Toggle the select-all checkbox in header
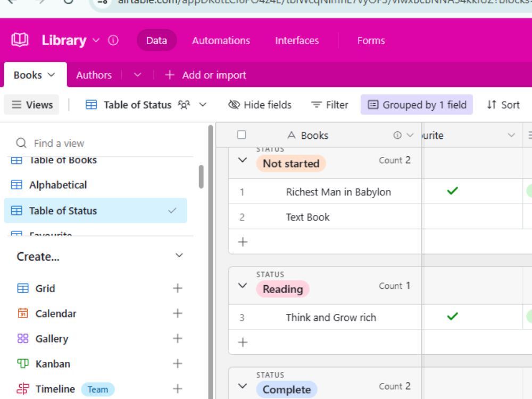Image resolution: width=532 pixels, height=399 pixels. [242, 135]
